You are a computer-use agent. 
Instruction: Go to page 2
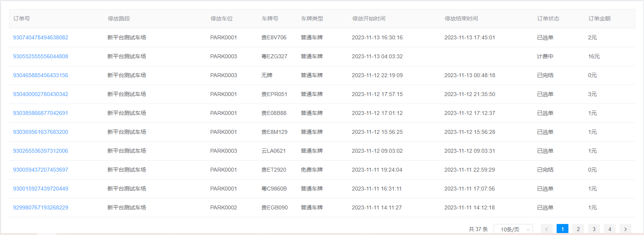pos(578,229)
